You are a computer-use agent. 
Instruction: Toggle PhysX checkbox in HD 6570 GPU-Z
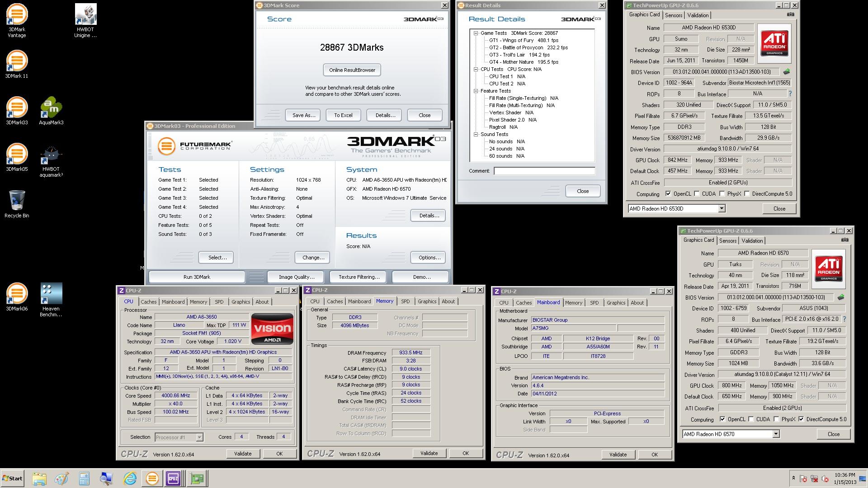tap(776, 419)
